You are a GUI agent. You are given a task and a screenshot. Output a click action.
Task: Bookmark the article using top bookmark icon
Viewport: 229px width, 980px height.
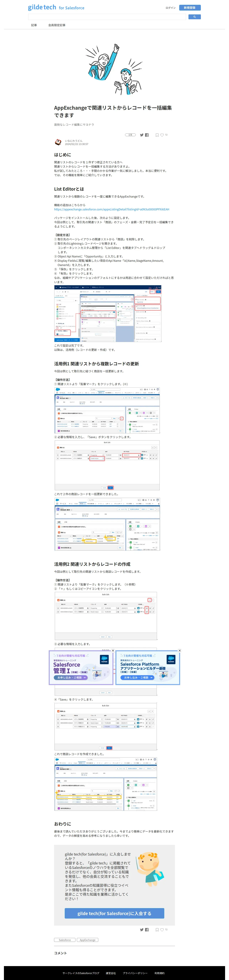157,135
